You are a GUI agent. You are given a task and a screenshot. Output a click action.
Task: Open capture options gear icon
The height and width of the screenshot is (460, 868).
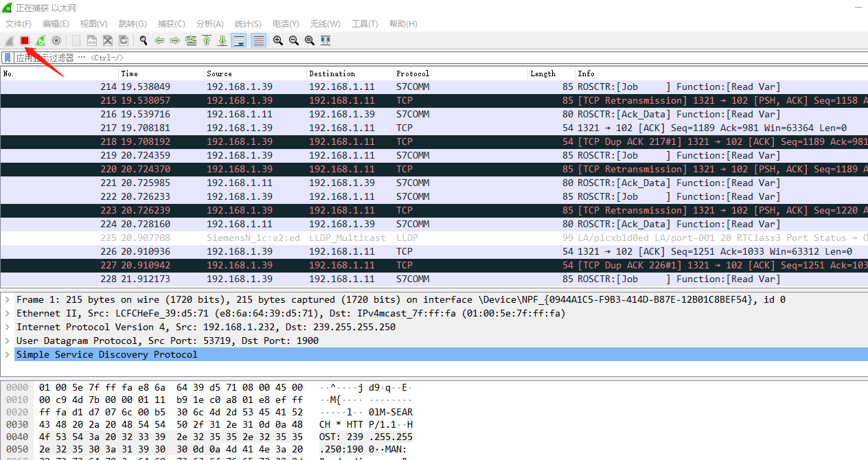coord(56,41)
